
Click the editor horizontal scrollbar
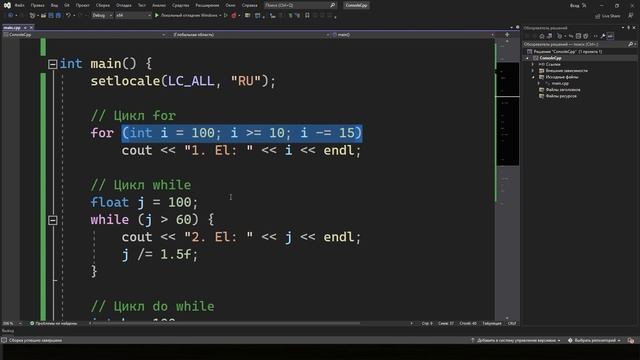(x=227, y=323)
